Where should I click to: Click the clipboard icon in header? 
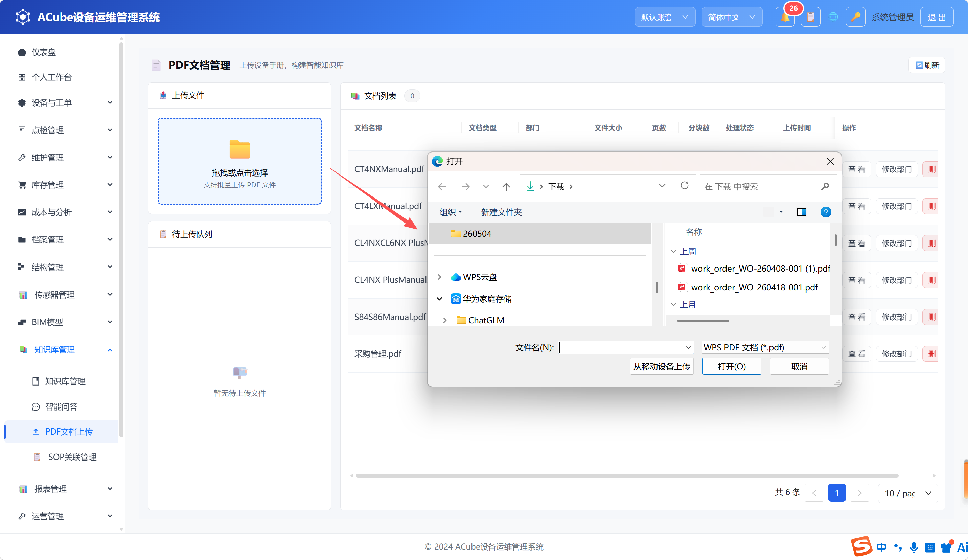tap(810, 17)
